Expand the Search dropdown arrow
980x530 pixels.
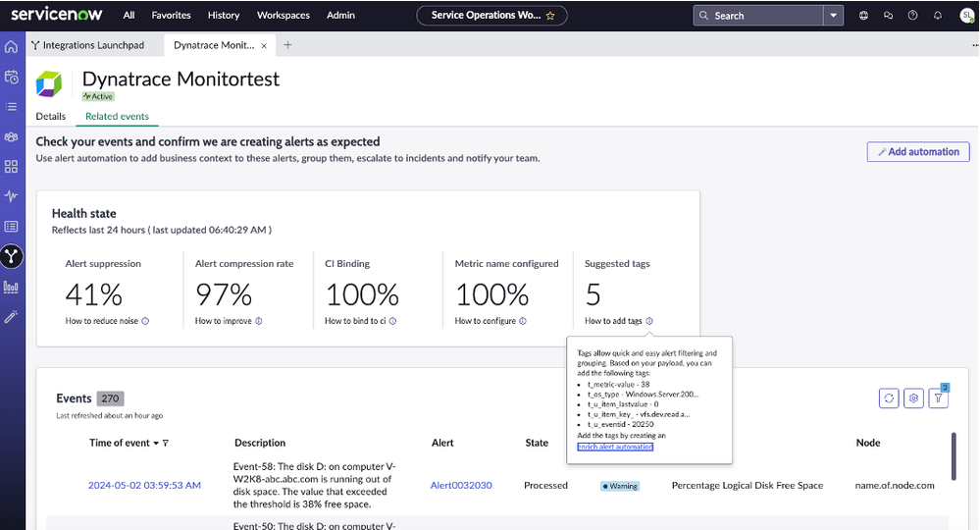pyautogui.click(x=833, y=16)
